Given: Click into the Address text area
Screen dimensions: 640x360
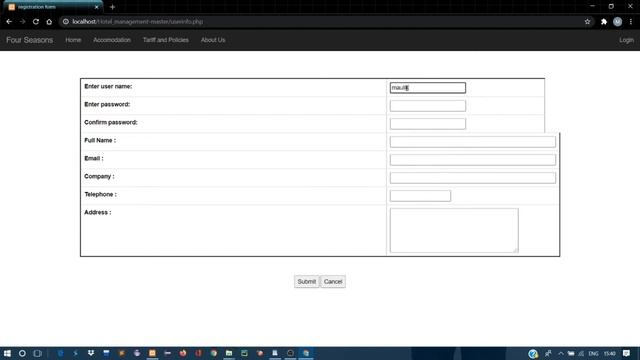Looking at the screenshot, I should pos(454,230).
